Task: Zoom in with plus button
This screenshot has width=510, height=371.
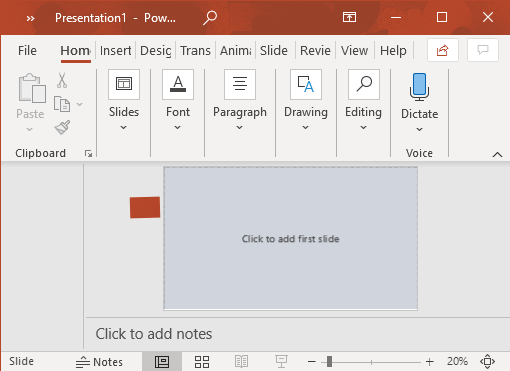Action: coord(430,362)
